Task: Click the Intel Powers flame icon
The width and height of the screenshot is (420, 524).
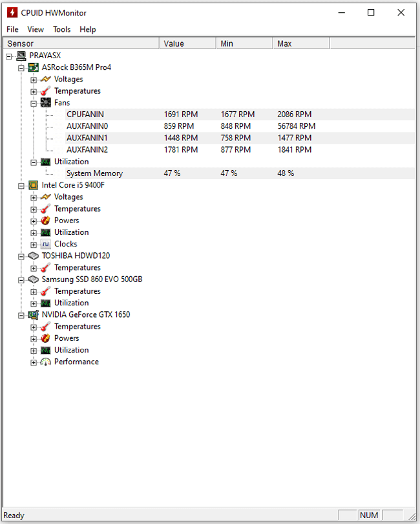Action: (46, 221)
